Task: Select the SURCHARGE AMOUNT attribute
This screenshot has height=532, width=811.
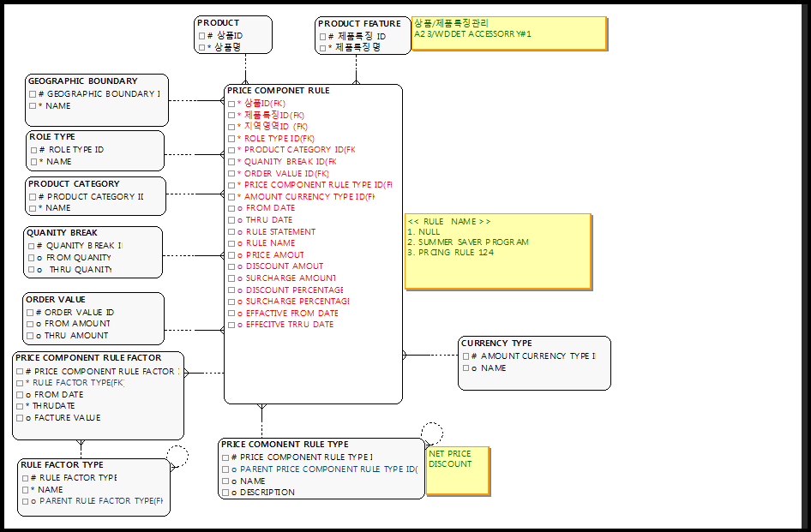Action: [x=291, y=278]
